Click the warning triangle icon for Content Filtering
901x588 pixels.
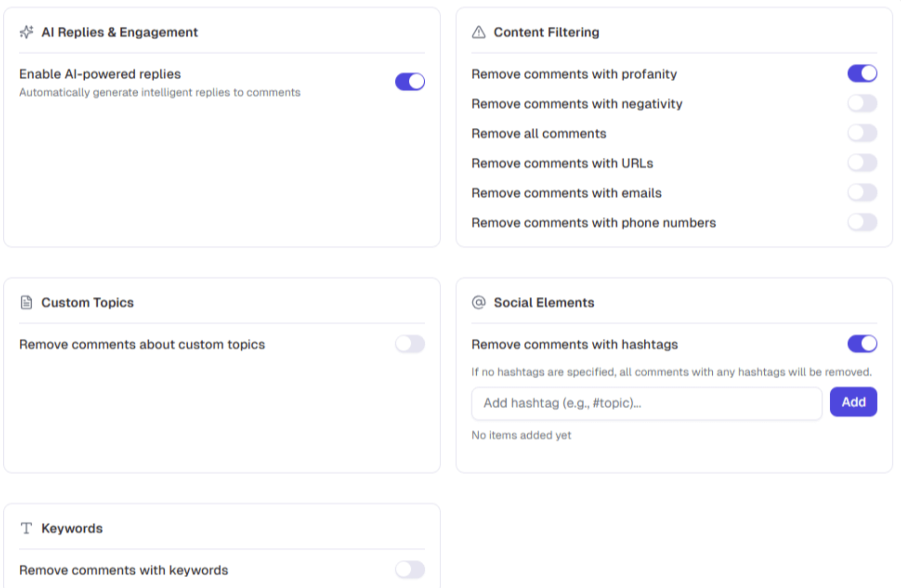[x=479, y=32]
